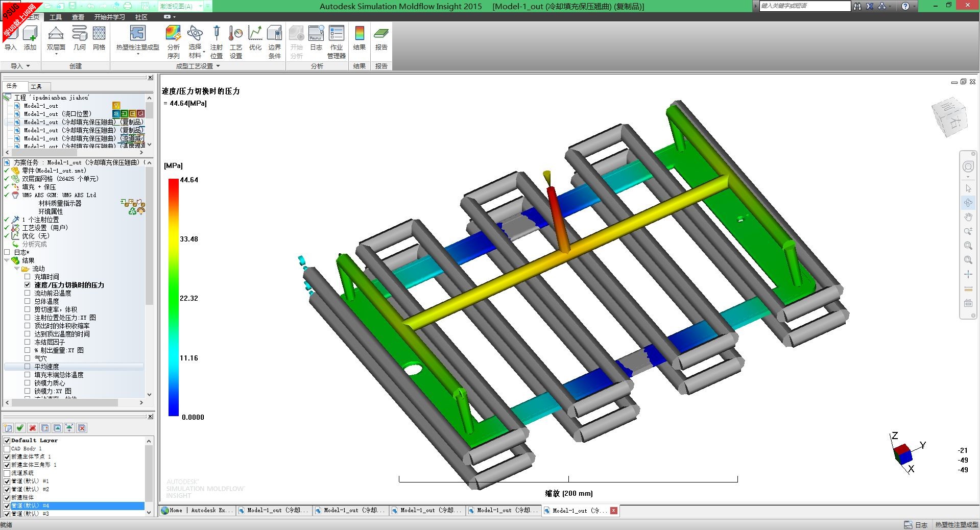Click the 日志 button in status bar
Viewport: 980px width, 530px height.
pyautogui.click(x=916, y=525)
